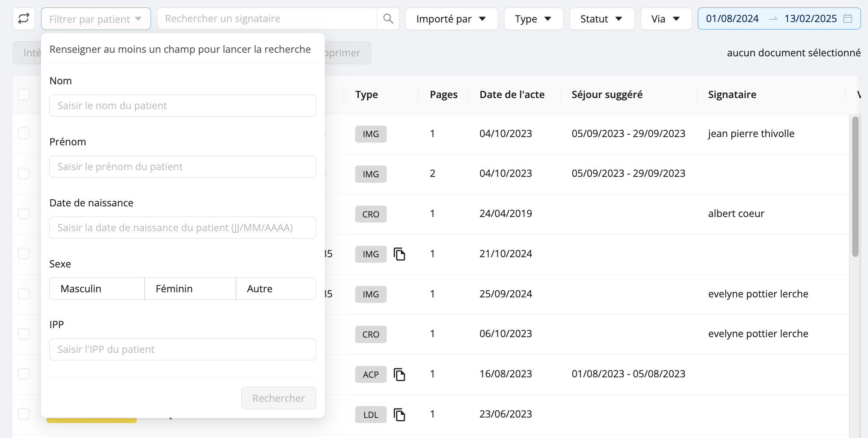Click the date 21/10/2024

506,254
